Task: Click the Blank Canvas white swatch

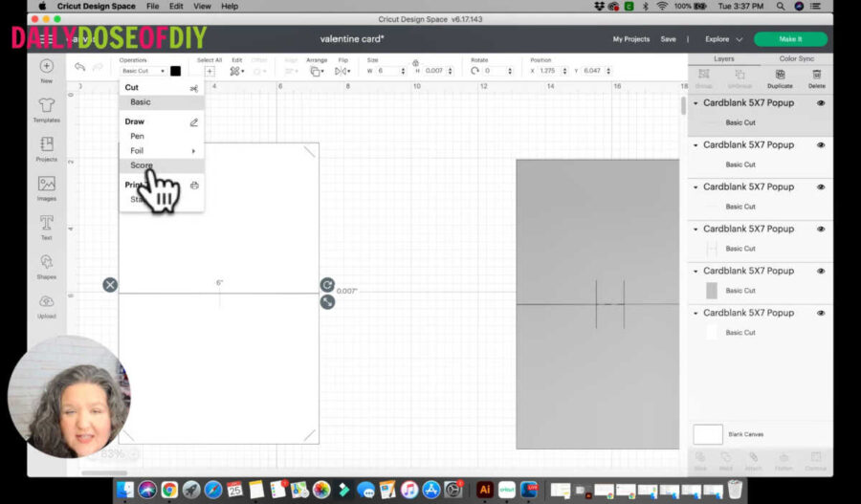Action: coord(708,434)
